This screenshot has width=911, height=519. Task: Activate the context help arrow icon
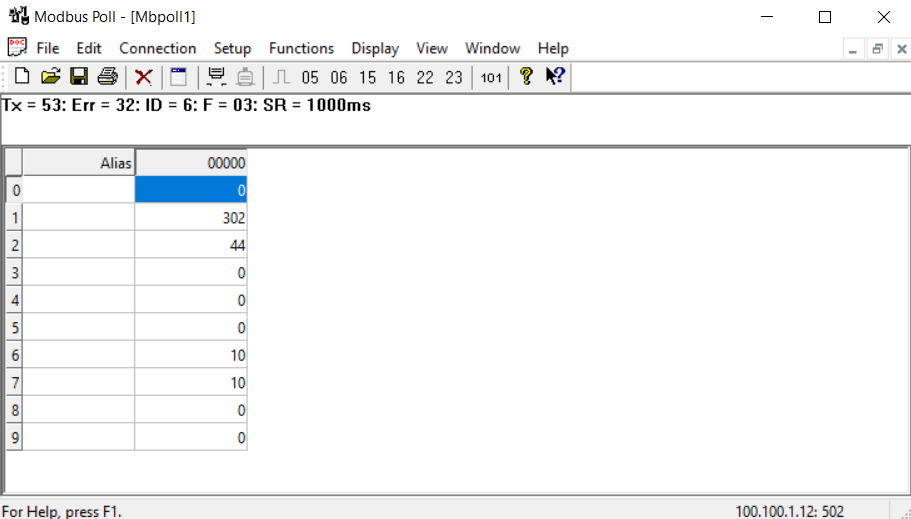(x=555, y=77)
